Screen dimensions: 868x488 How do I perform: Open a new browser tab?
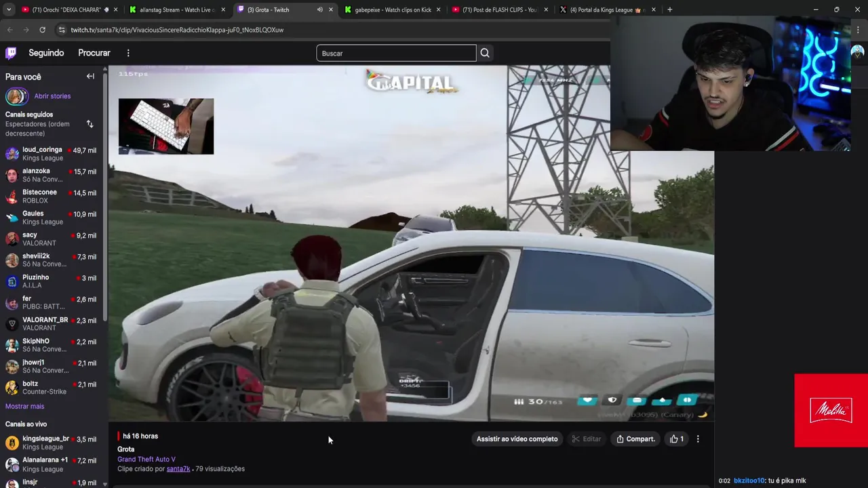tap(669, 9)
